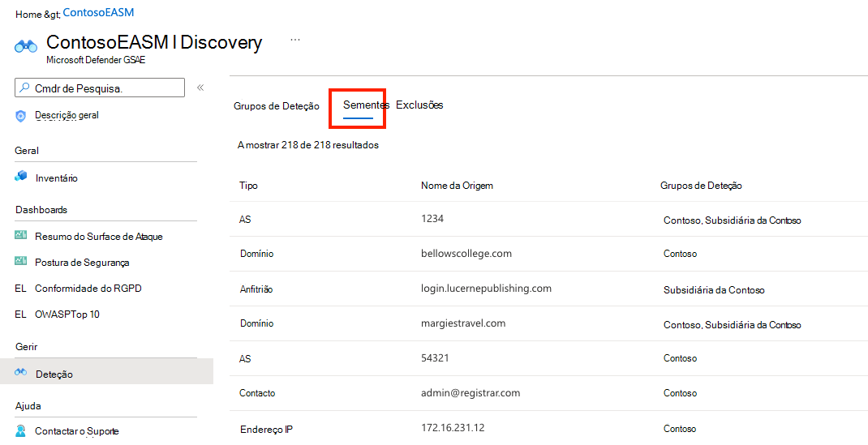Click login.lucernepublishing.com row
This screenshot has height=445, width=868.
486,289
